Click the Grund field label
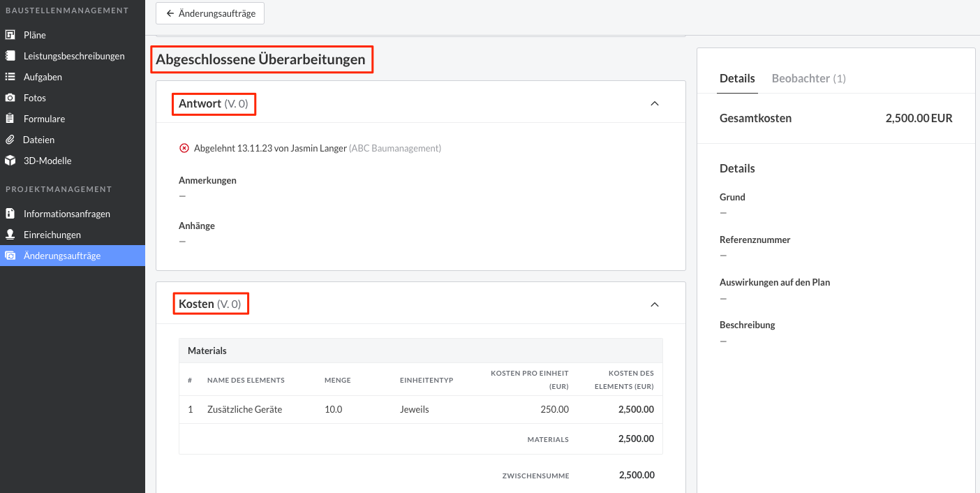The image size is (980, 493). tap(732, 197)
